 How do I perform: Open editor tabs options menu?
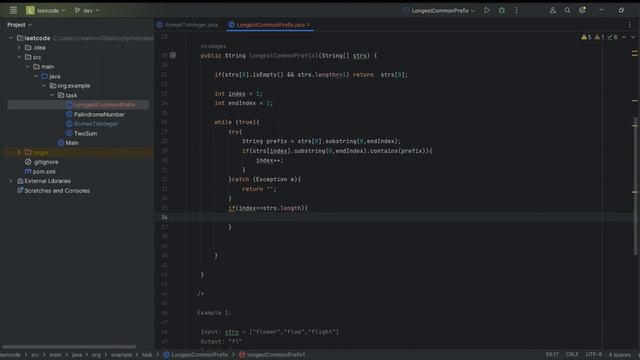point(629,25)
